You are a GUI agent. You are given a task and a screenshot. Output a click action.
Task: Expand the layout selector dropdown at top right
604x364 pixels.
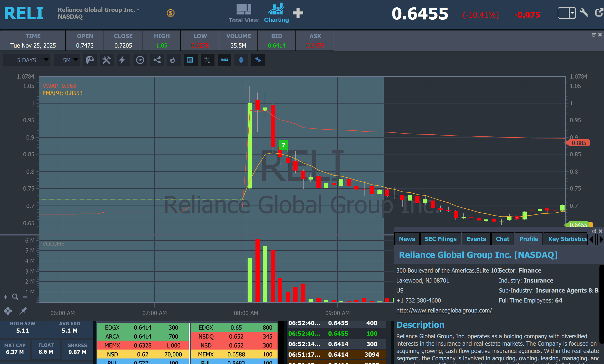(x=572, y=13)
